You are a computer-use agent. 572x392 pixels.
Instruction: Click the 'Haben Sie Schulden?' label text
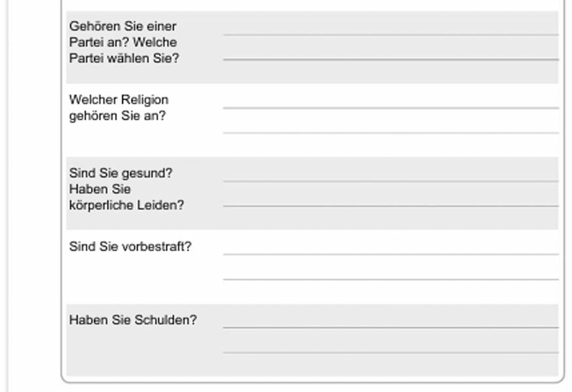point(133,320)
